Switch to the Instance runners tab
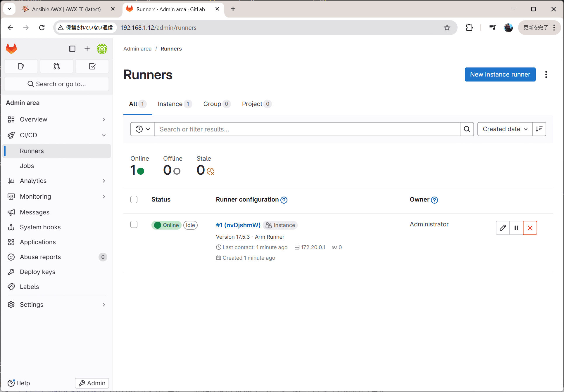Viewport: 564px width, 392px height. click(x=170, y=104)
